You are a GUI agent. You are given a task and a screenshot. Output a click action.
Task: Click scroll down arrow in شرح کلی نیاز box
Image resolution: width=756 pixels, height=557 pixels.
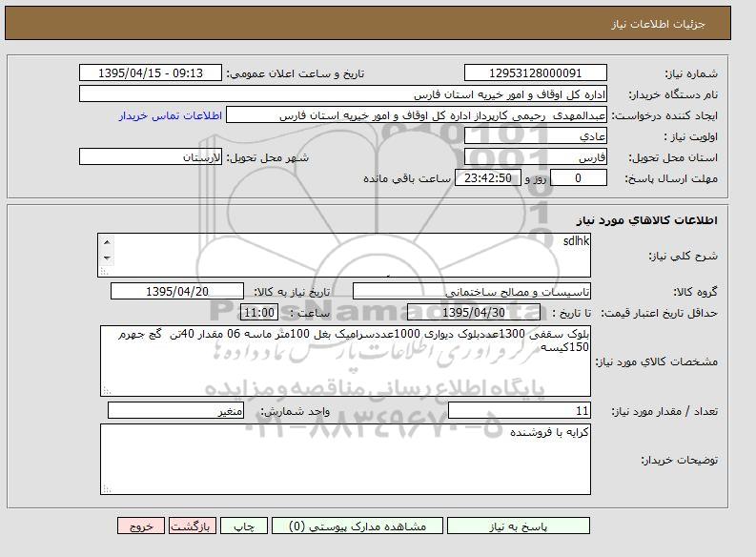click(x=107, y=258)
